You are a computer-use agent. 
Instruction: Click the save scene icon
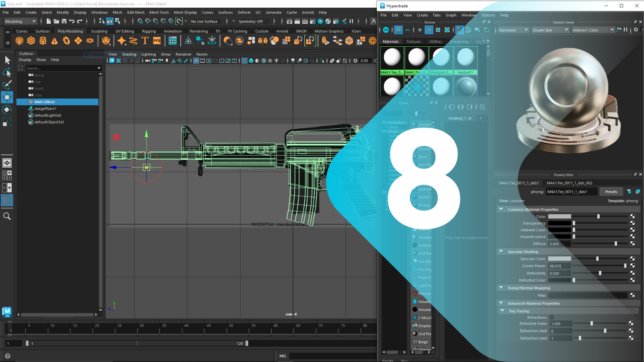point(64,21)
